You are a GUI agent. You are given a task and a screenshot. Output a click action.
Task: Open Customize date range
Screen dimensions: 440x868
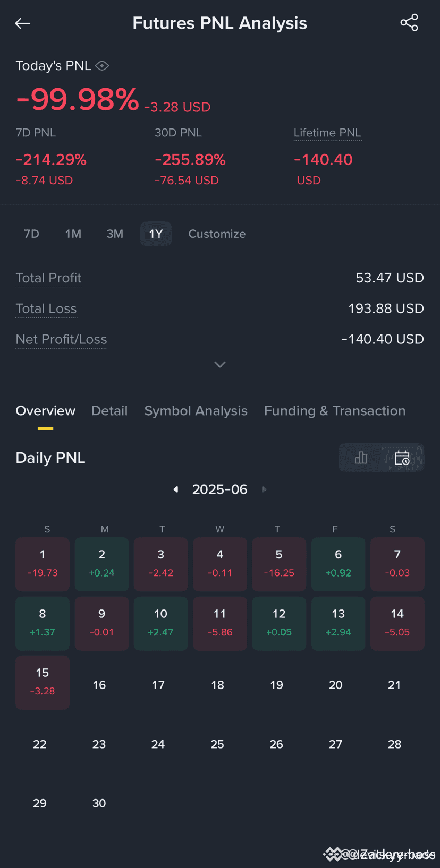pyautogui.click(x=217, y=234)
